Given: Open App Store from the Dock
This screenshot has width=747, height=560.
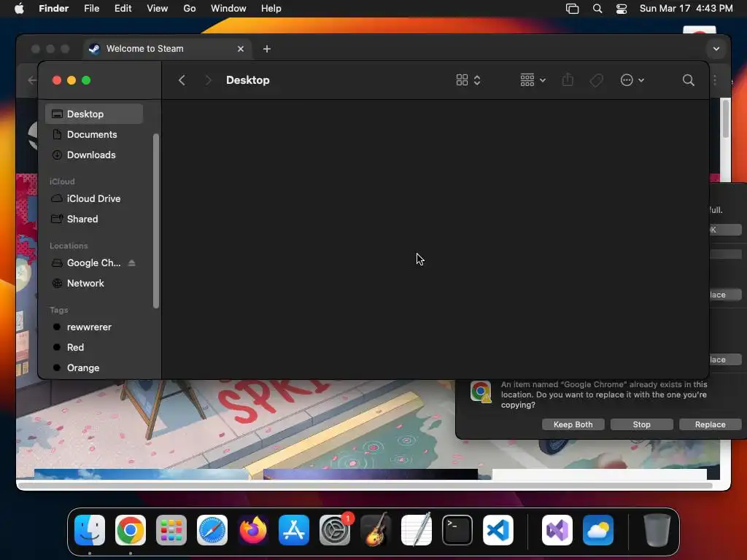Looking at the screenshot, I should point(294,530).
